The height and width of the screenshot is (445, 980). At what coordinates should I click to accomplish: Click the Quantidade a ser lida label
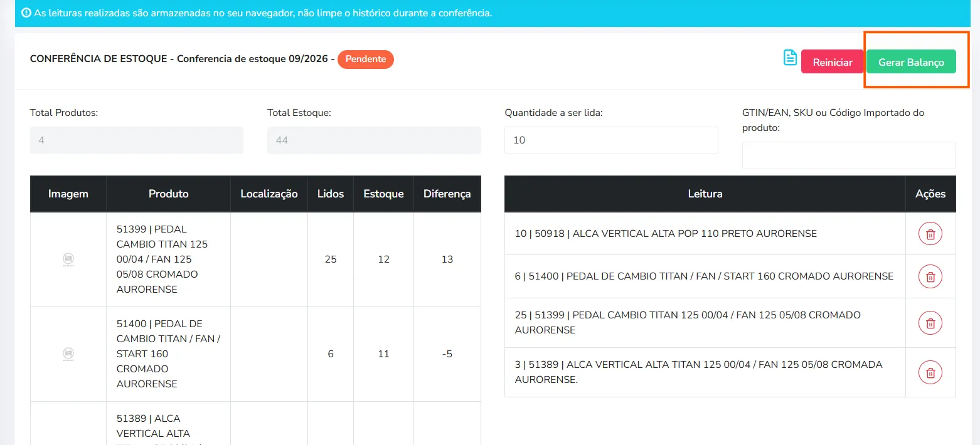(x=553, y=113)
